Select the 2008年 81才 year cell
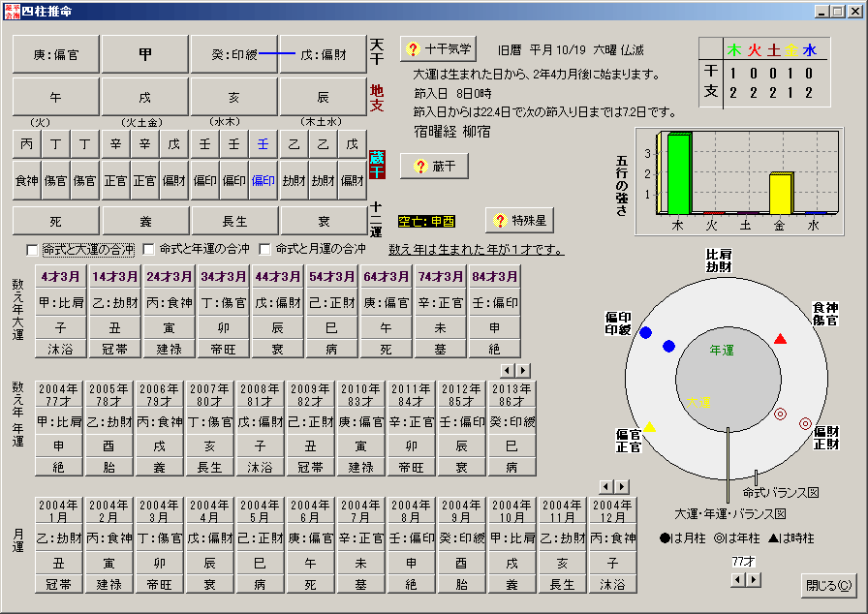The image size is (868, 614). click(x=261, y=394)
